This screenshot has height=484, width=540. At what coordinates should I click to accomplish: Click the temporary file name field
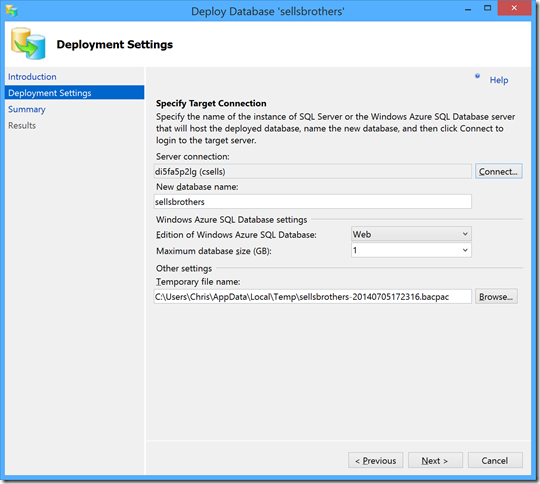point(312,297)
